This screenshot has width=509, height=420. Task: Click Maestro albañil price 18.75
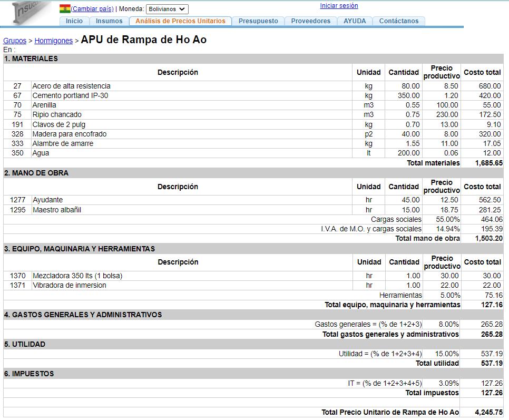tap(449, 210)
